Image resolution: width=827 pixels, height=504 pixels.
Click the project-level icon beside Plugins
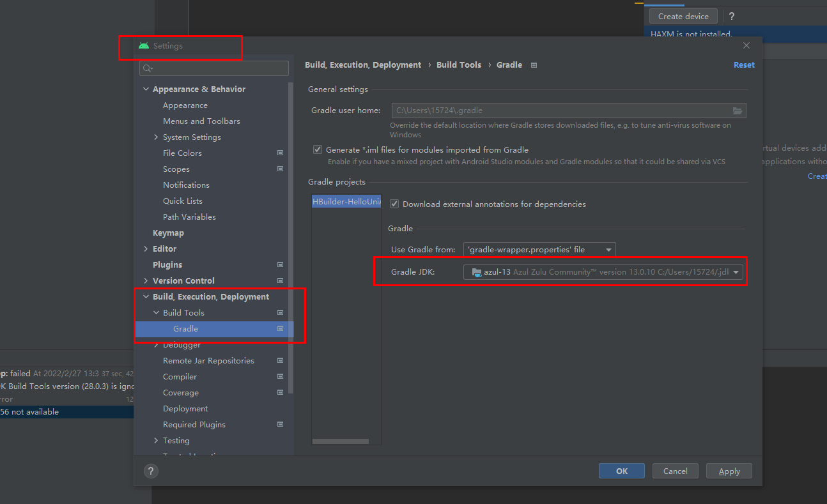(280, 265)
